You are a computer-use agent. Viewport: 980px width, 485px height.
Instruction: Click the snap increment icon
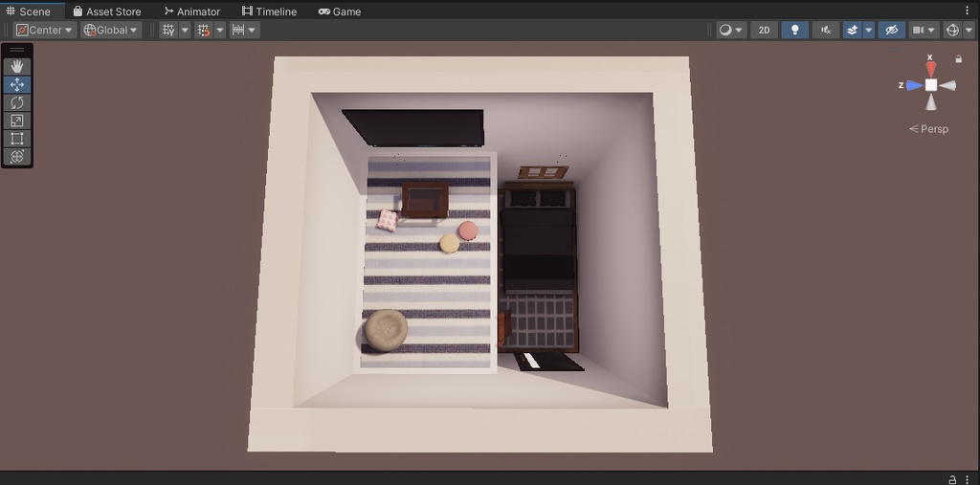237,30
